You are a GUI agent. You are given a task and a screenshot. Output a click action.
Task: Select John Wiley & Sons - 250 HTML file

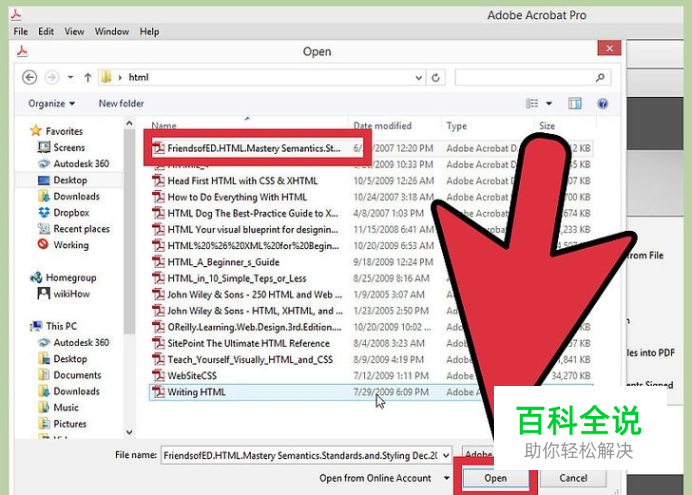tap(255, 295)
